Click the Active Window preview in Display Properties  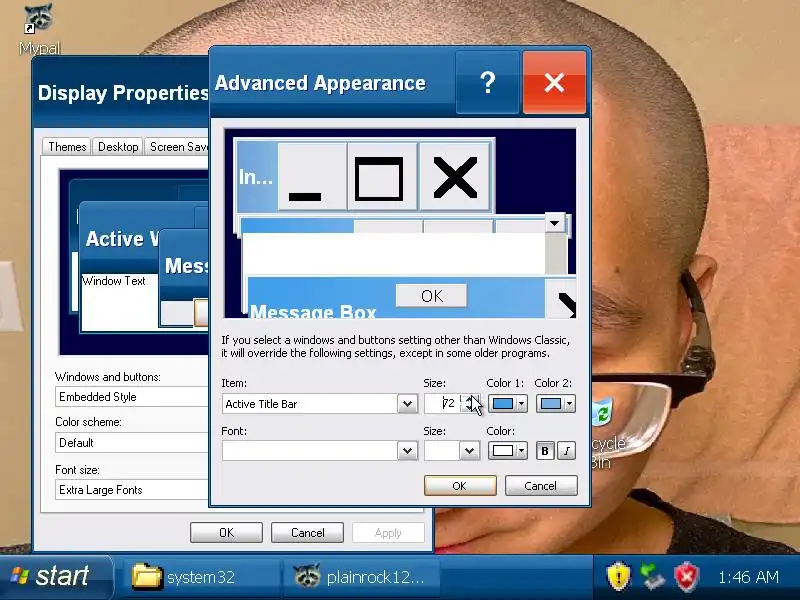click(x=121, y=239)
